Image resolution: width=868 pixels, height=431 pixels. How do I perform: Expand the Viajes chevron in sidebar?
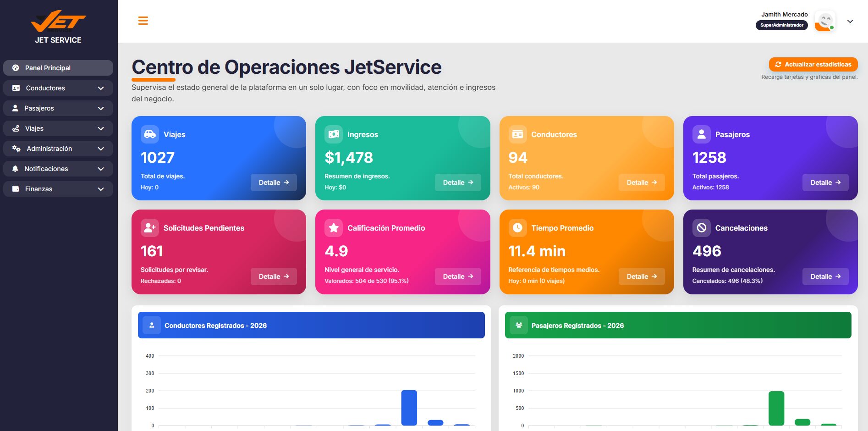(101, 128)
